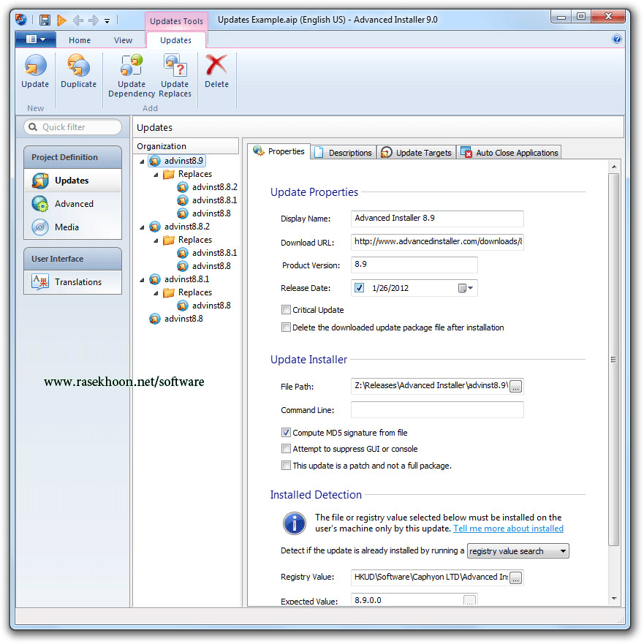Open the Release Date calendar dropdown
The image size is (644, 644).
click(x=471, y=287)
